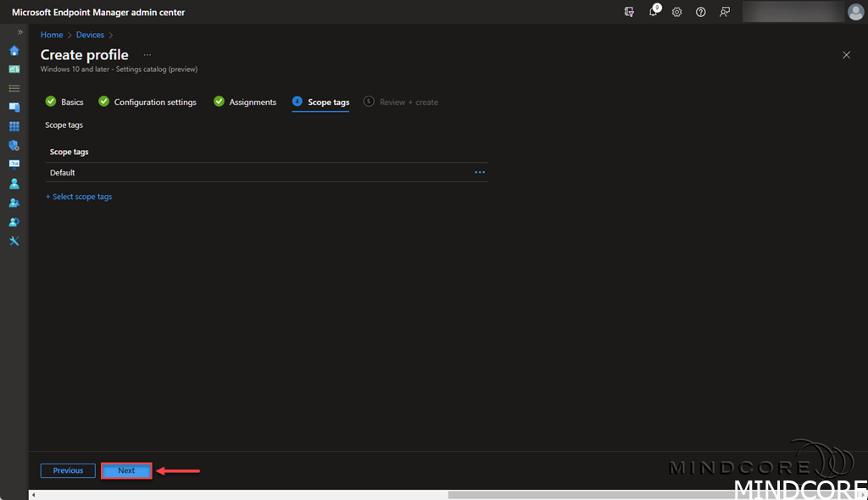Image resolution: width=868 pixels, height=500 pixels.
Task: Open the Dashboard icon in sidebar
Action: pyautogui.click(x=14, y=69)
